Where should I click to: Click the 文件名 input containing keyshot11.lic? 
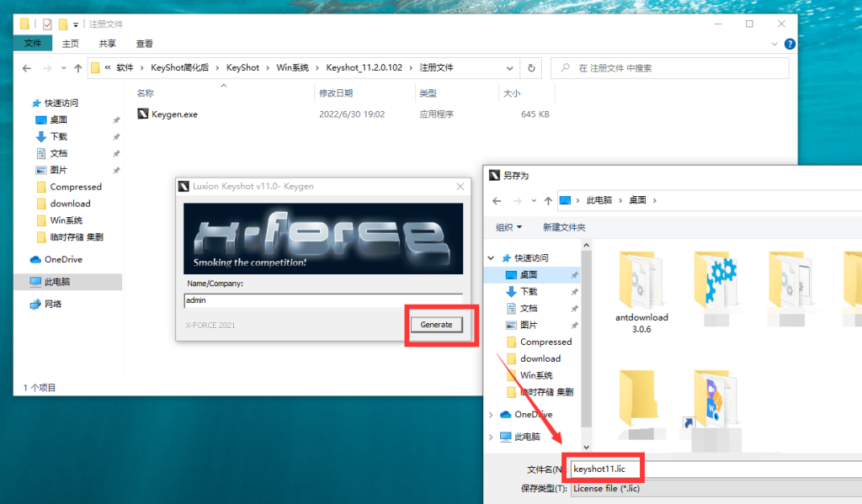[716, 470]
